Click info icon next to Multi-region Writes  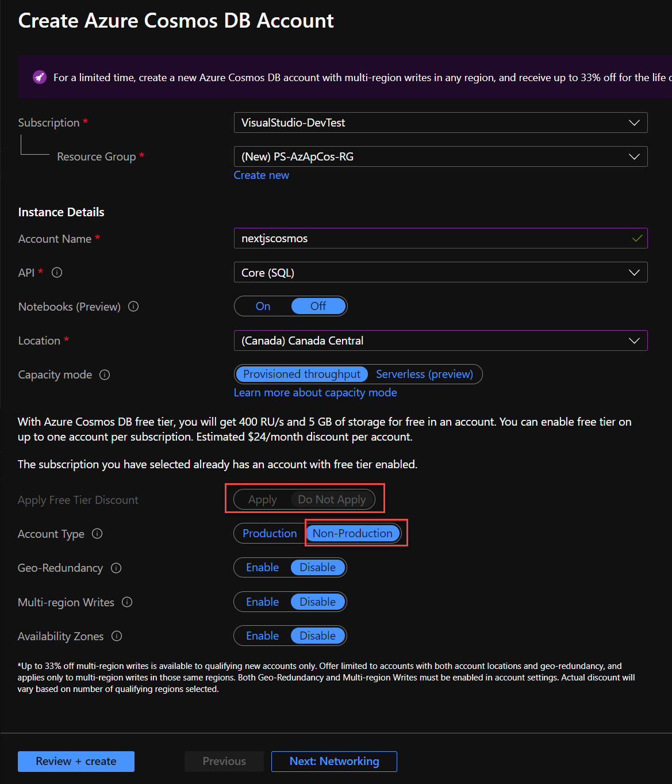(127, 602)
